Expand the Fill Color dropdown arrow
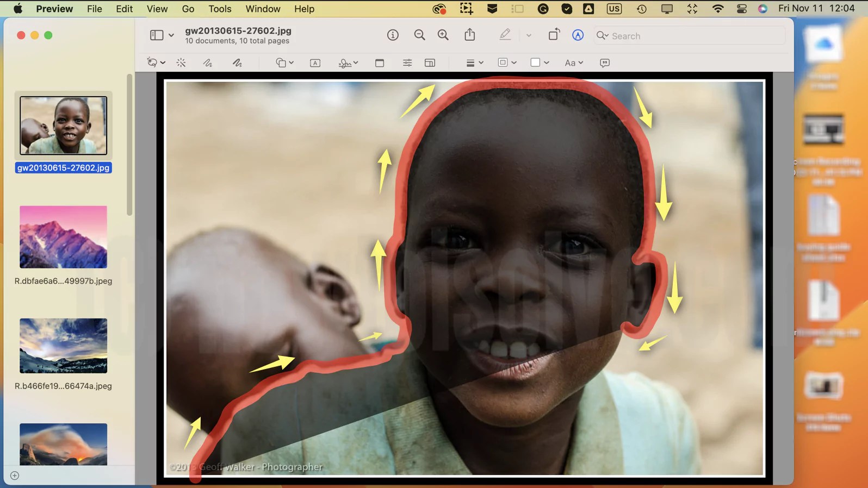Viewport: 868px width, 488px height. (547, 63)
